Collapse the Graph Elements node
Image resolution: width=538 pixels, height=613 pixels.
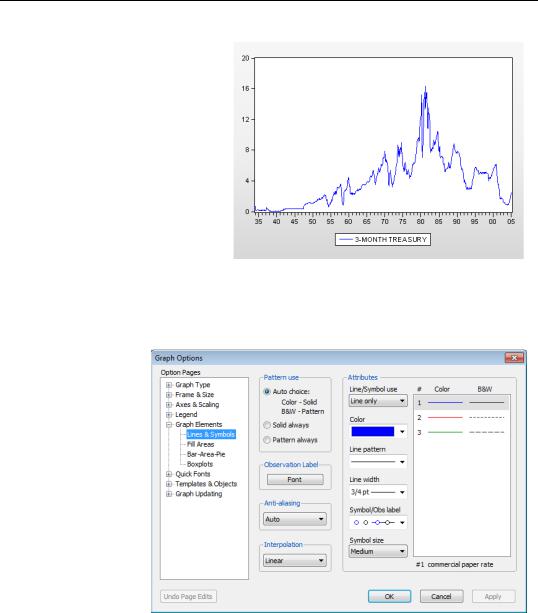tap(169, 425)
